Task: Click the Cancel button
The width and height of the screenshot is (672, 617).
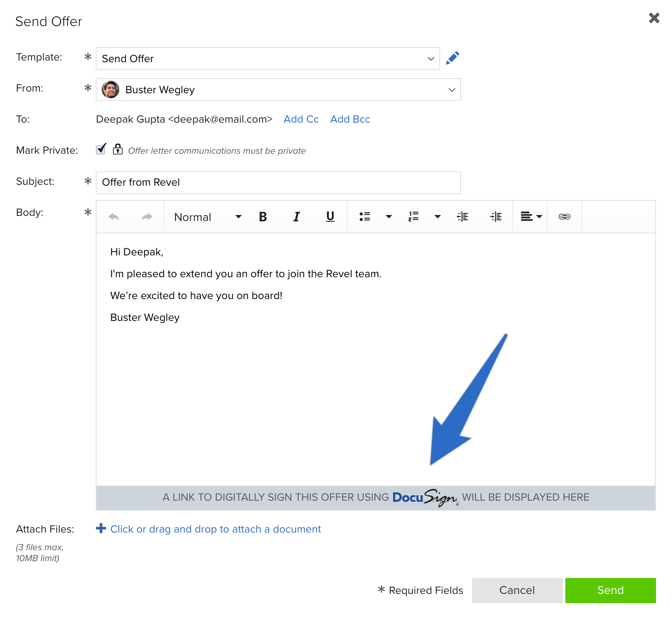Action: (517, 591)
